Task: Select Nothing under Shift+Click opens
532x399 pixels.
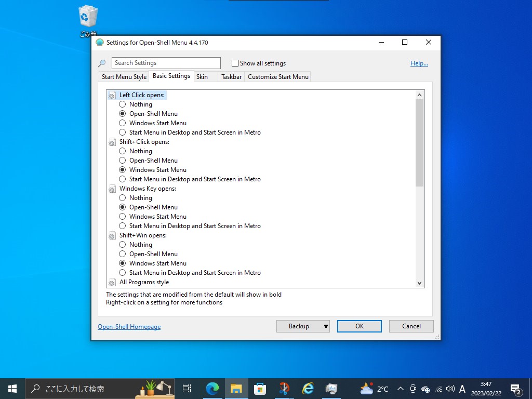Action: pyautogui.click(x=123, y=151)
